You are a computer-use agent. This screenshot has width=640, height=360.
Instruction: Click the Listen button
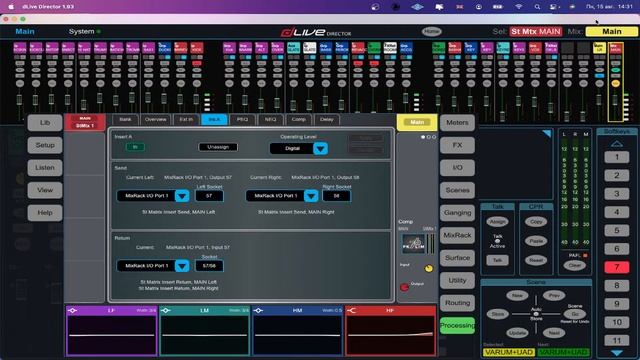[45, 167]
